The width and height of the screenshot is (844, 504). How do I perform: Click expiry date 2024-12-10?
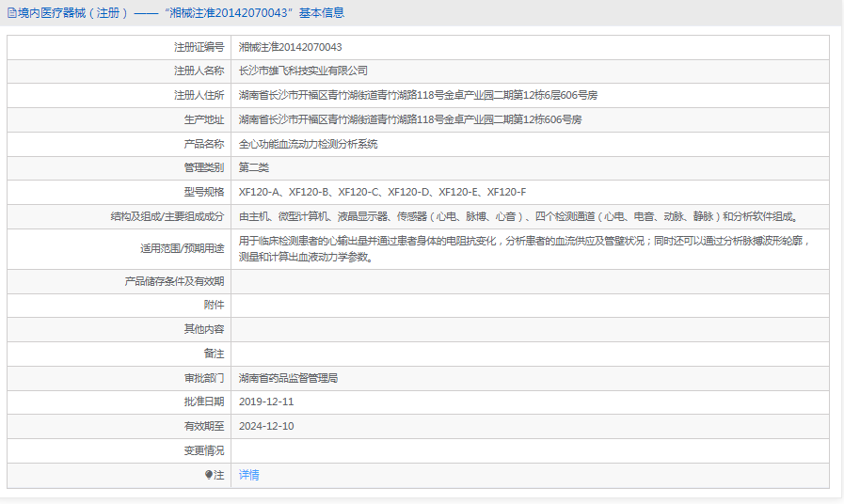click(x=266, y=426)
